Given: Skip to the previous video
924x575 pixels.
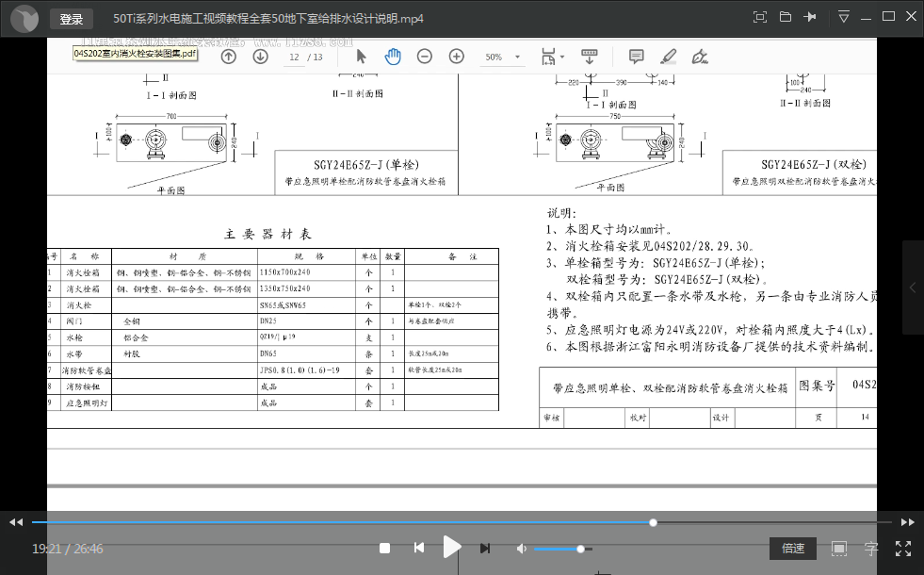Looking at the screenshot, I should click(x=419, y=548).
